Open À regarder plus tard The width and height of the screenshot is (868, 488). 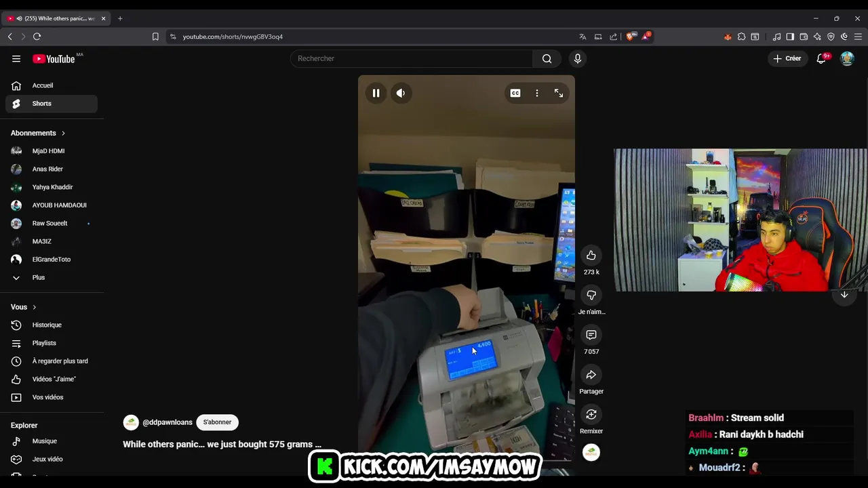pos(52,361)
